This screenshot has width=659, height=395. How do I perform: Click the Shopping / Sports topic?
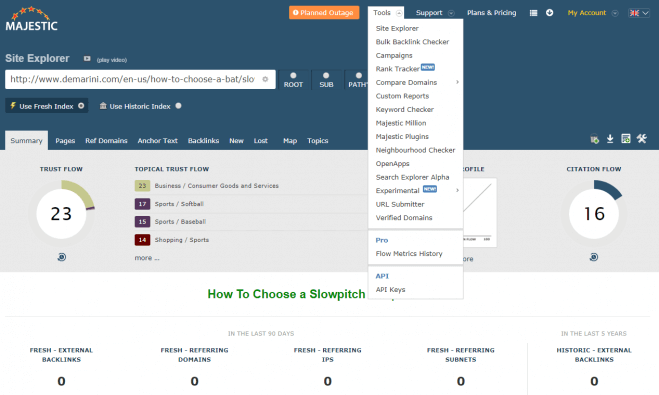pos(182,240)
